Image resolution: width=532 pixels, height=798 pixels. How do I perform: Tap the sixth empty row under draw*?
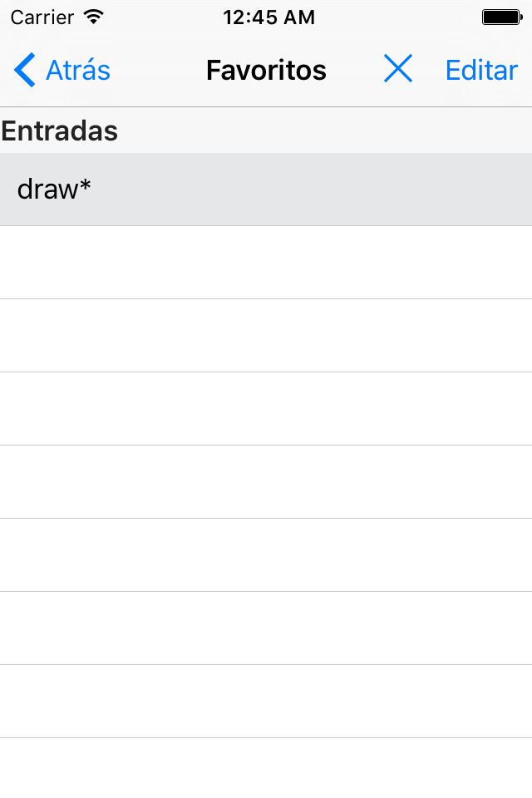(x=266, y=628)
